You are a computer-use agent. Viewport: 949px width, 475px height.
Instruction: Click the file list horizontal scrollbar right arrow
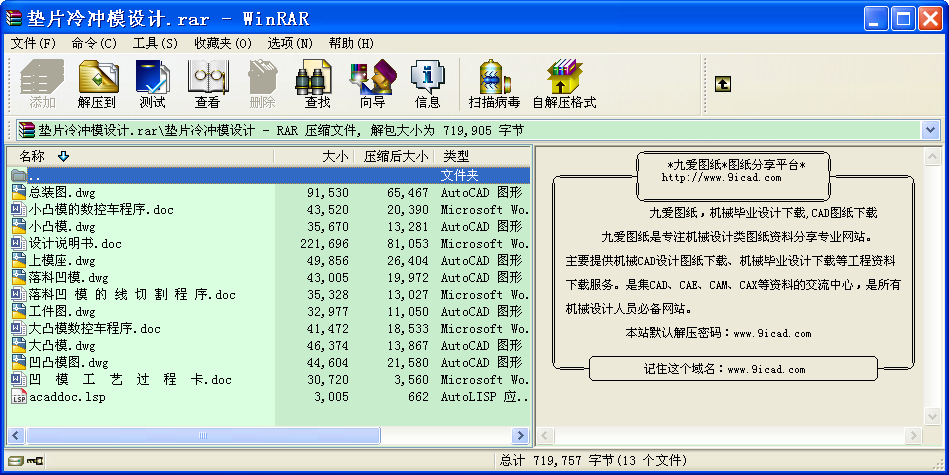click(x=521, y=436)
